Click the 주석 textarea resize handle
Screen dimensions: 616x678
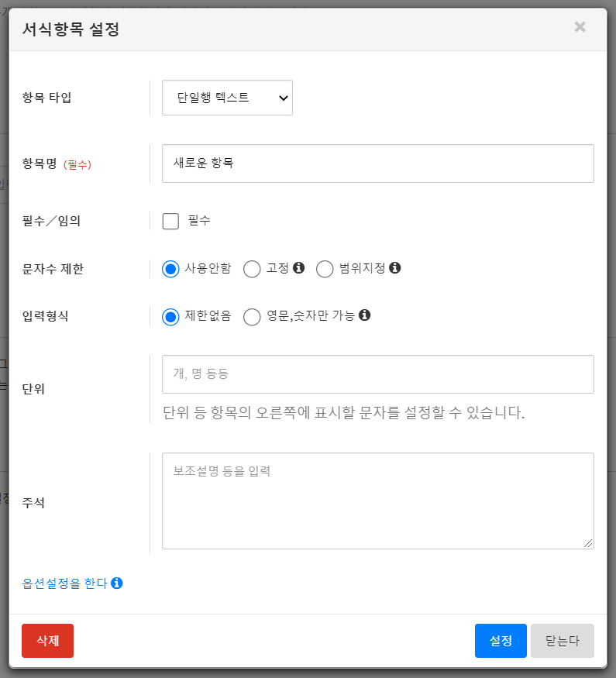(x=589, y=544)
